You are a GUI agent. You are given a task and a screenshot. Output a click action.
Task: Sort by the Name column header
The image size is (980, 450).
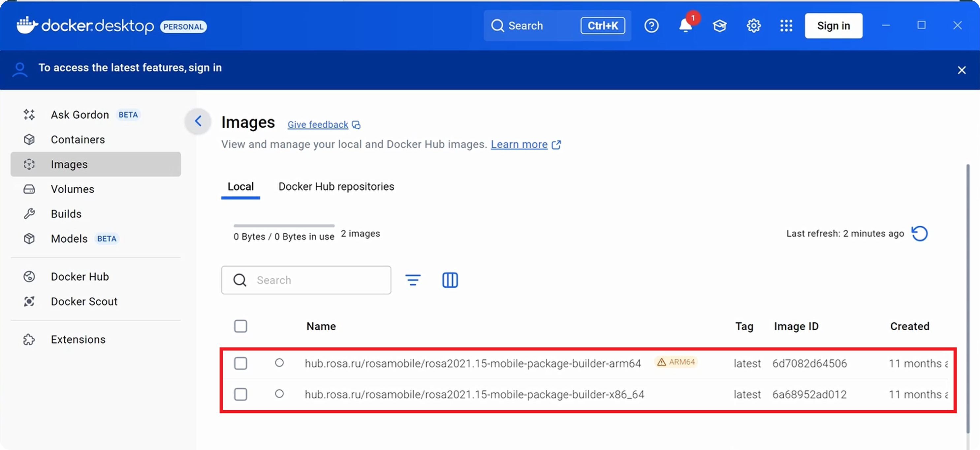pos(321,326)
